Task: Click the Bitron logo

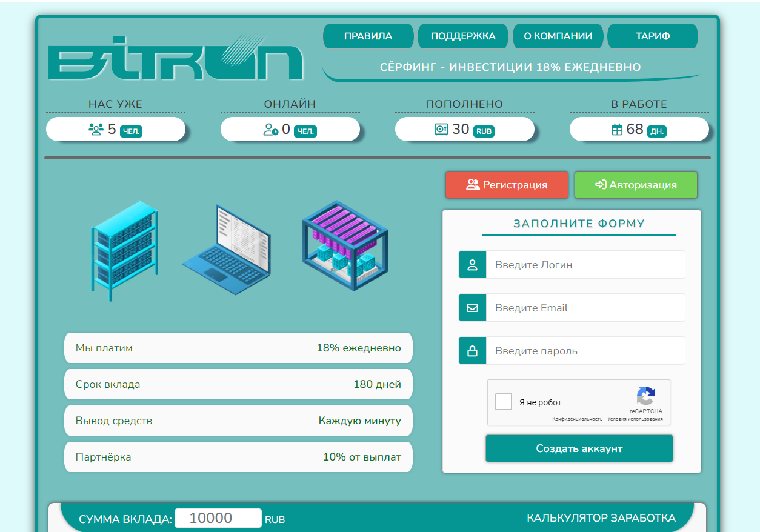Action: (175, 58)
